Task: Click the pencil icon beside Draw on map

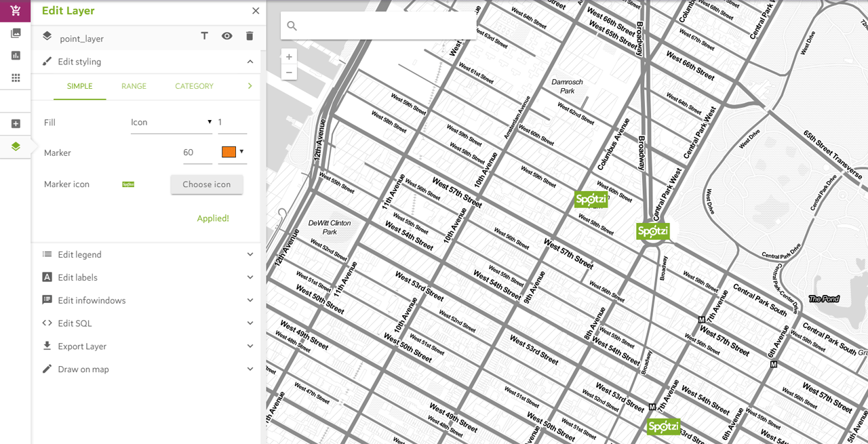Action: pos(47,369)
